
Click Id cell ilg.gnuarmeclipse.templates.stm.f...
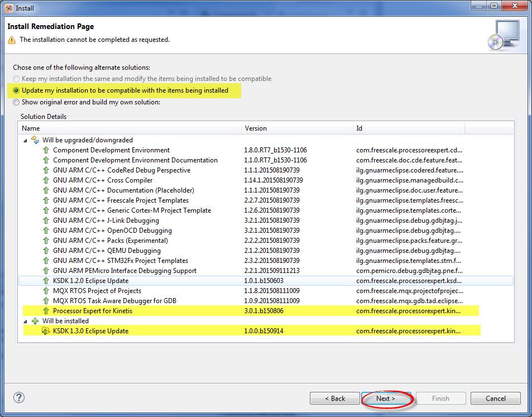point(409,261)
